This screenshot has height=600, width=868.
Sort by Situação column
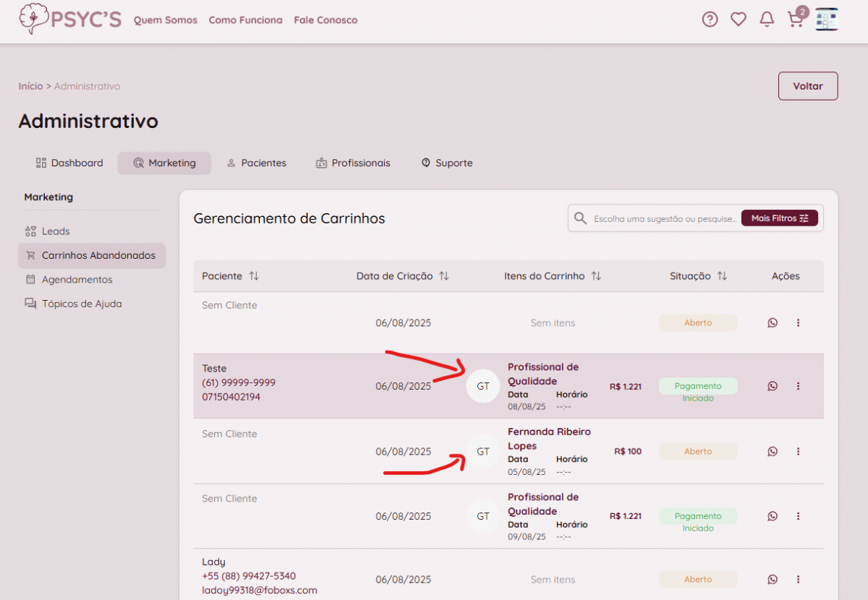pyautogui.click(x=698, y=276)
